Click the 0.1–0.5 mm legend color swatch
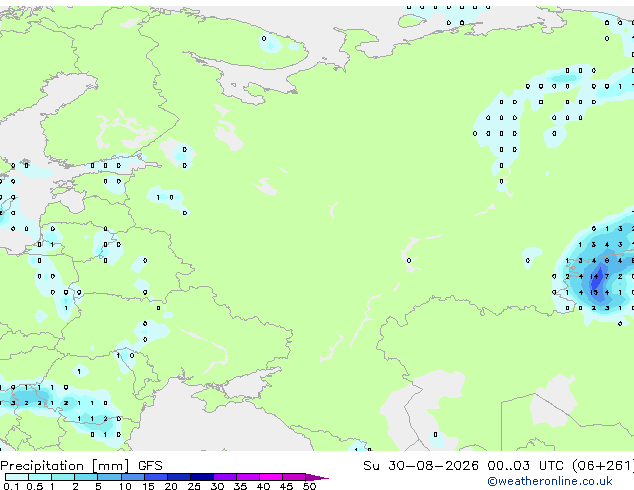 click(x=17, y=477)
